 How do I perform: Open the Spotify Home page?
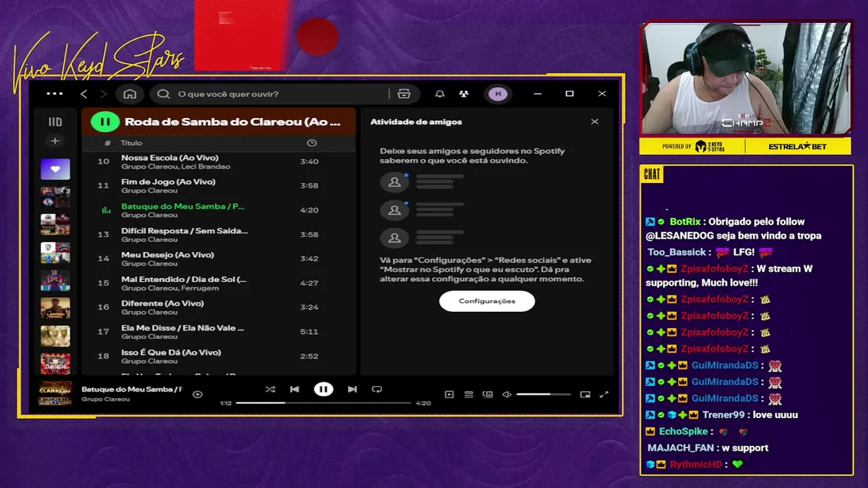coord(130,94)
